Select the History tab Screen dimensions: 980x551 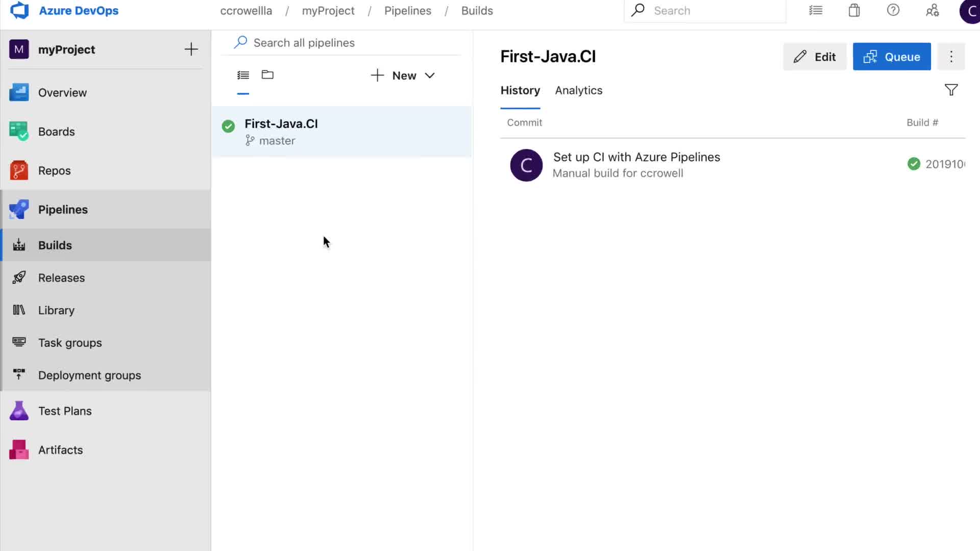tap(520, 90)
